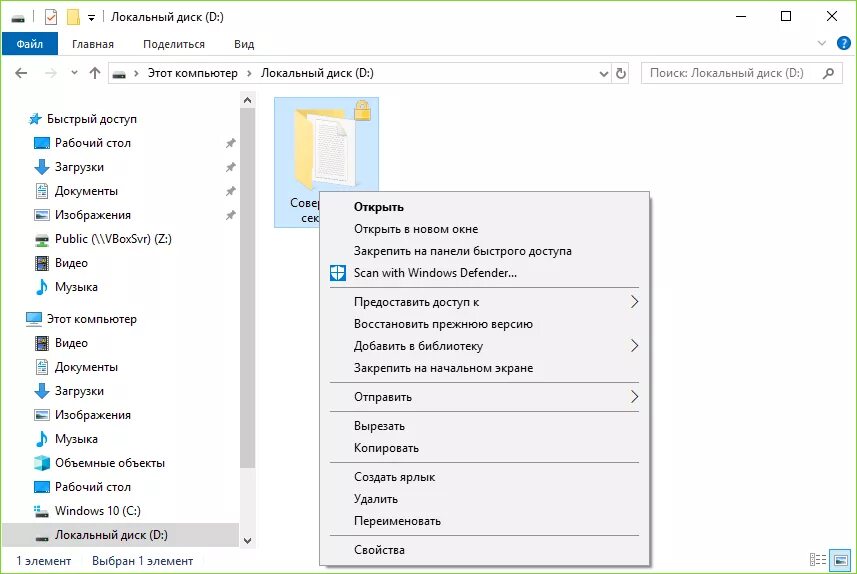Choose Открыть in the context menu
The height and width of the screenshot is (574, 857).
[484, 207]
